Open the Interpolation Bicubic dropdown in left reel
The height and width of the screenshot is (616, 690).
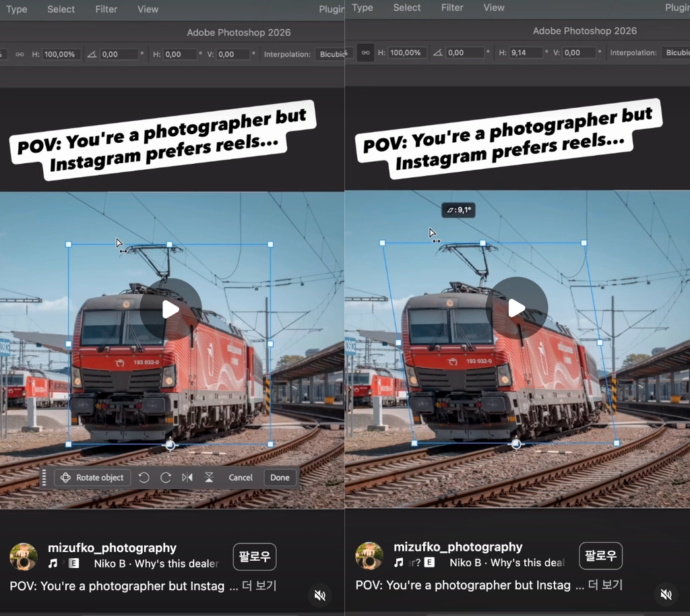[x=332, y=54]
